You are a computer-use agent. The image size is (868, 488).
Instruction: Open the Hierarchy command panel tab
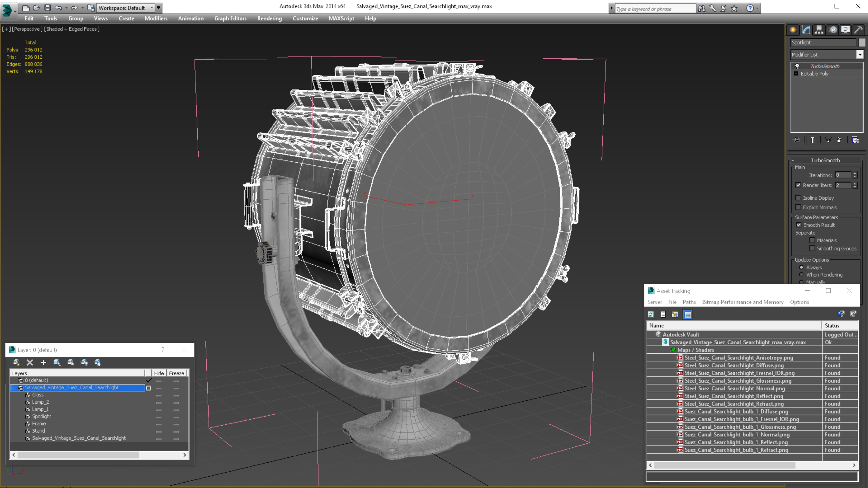tap(819, 30)
